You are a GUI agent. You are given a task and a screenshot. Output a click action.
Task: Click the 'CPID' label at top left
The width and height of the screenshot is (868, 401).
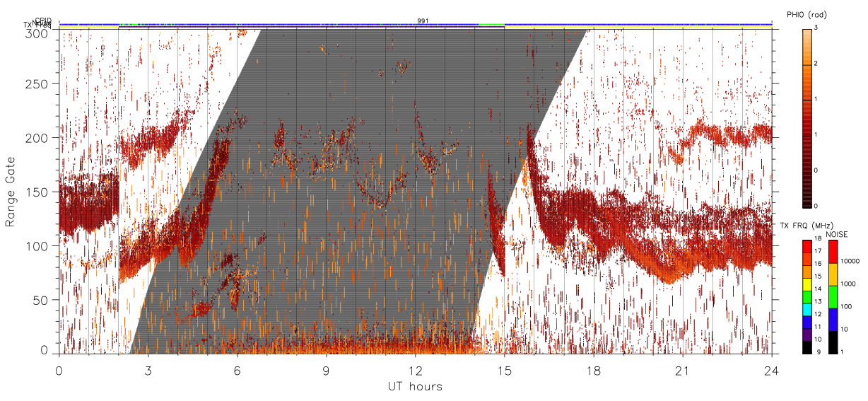43,21
